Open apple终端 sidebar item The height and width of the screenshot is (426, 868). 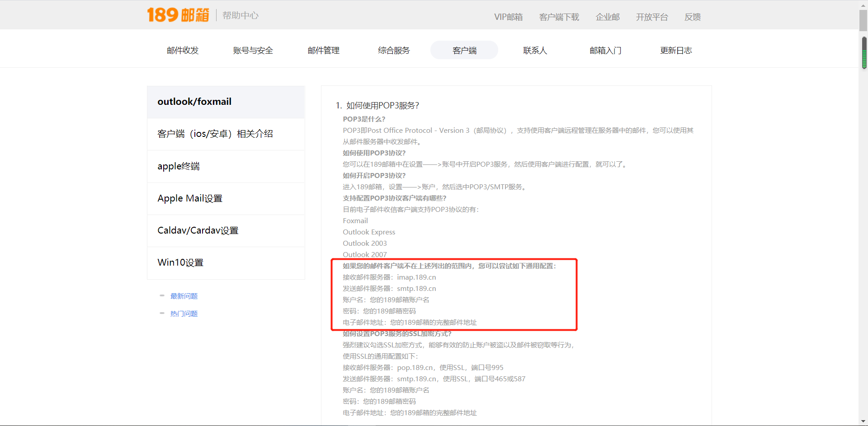coord(226,166)
